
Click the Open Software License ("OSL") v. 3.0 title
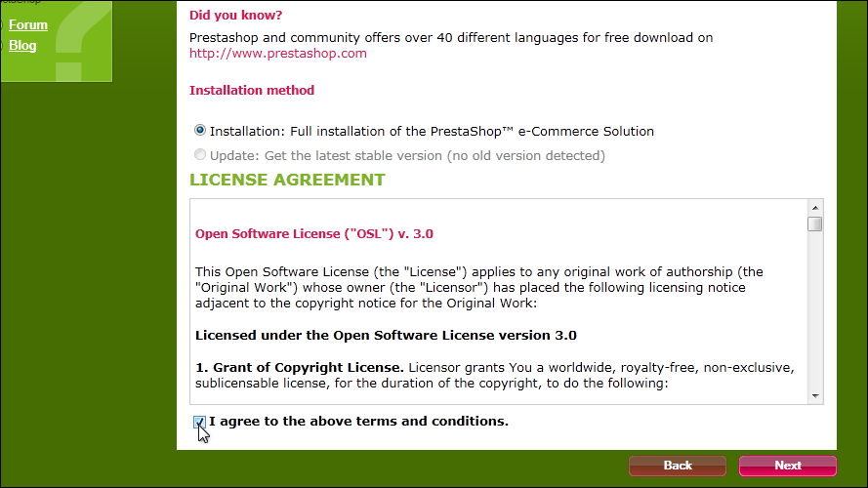[313, 233]
